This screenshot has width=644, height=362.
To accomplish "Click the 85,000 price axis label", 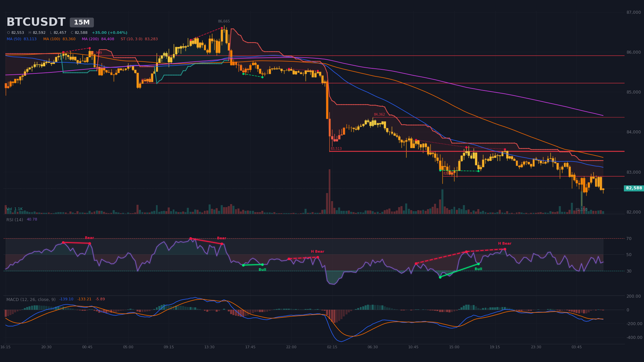I will click(x=634, y=92).
